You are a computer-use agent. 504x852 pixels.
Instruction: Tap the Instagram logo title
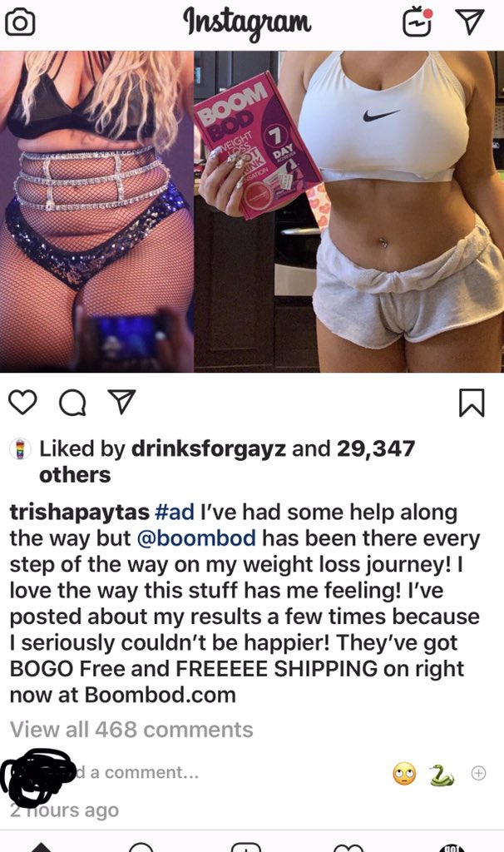(247, 22)
